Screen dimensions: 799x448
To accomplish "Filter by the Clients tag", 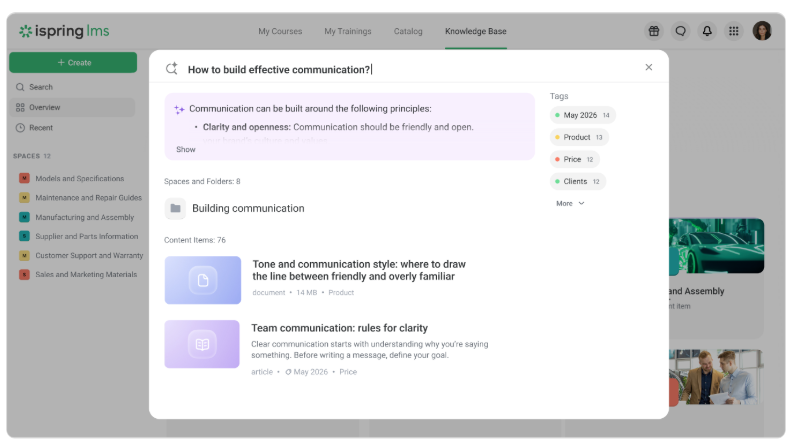I will coord(577,181).
